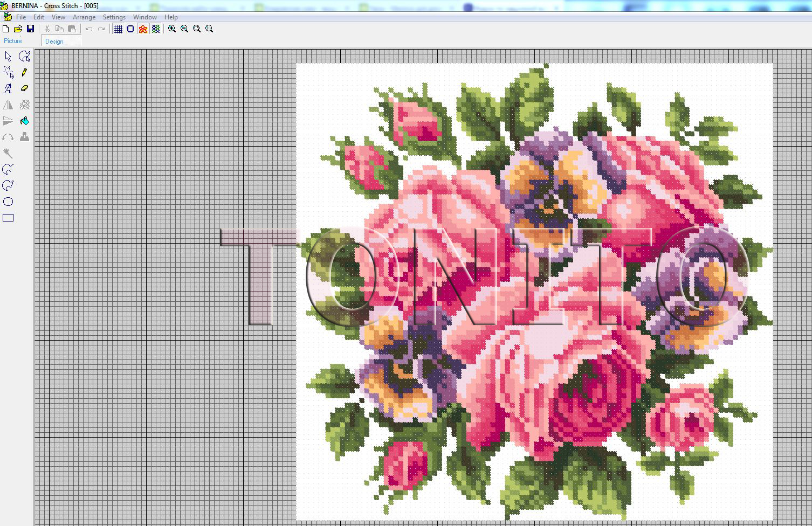Viewport: 812px width, 526px height.
Task: Click the BERNINA application icon in title bar
Action: point(4,5)
